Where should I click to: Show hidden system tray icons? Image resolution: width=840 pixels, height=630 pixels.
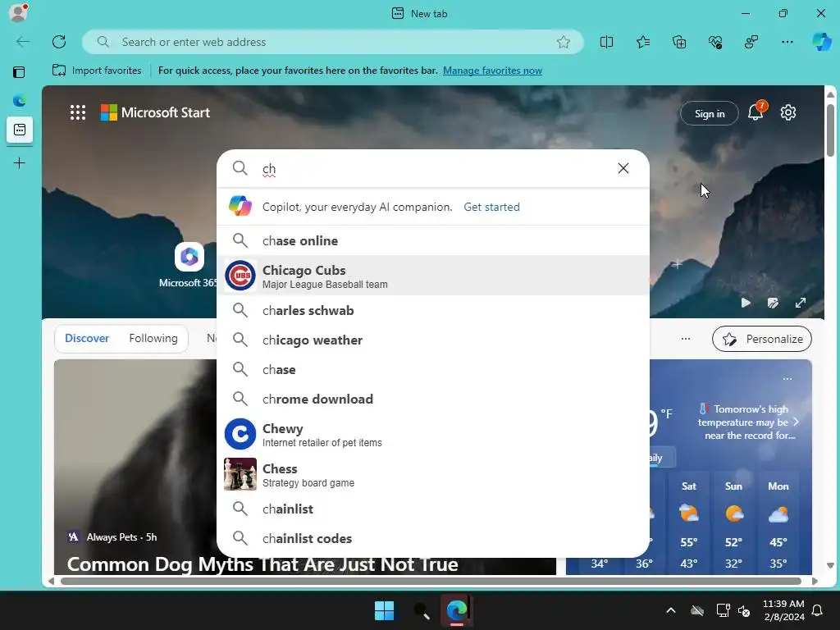671,610
